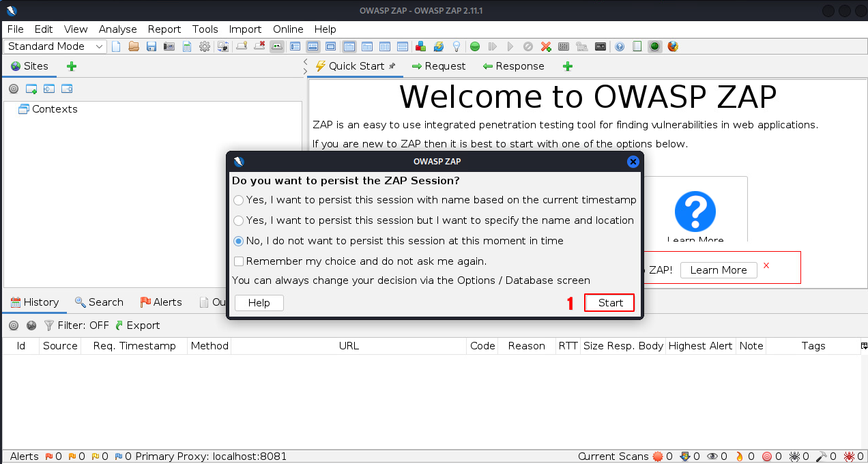Click the Start button in dialog

pos(610,303)
